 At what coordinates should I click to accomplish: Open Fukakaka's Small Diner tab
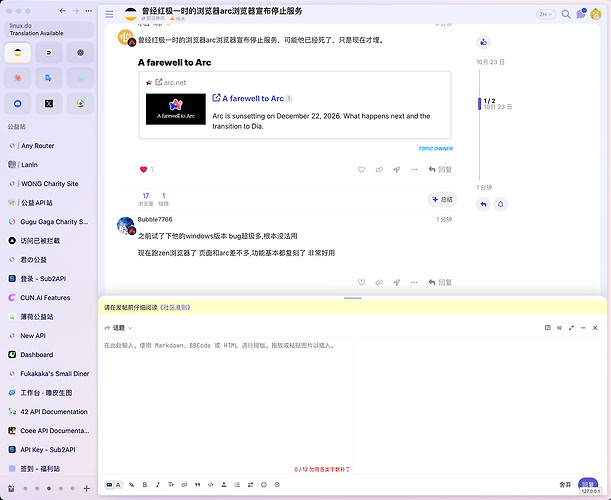pos(49,374)
